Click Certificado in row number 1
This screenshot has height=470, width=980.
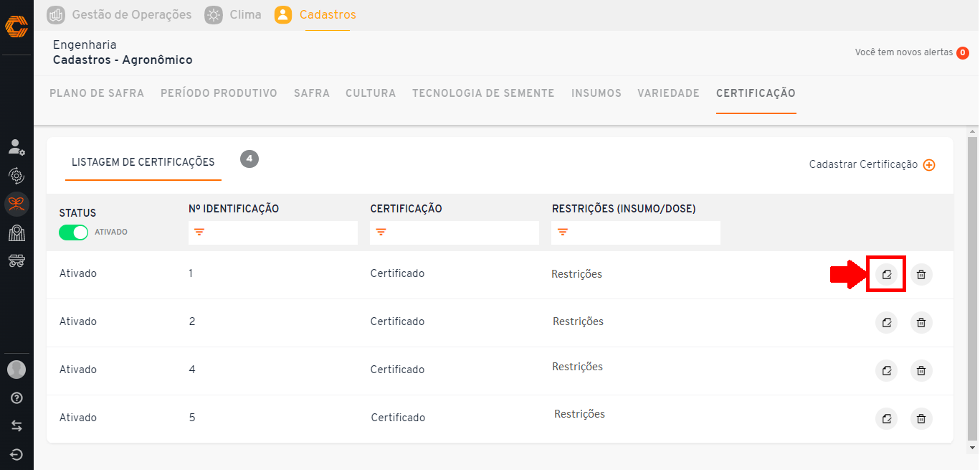[x=397, y=273]
